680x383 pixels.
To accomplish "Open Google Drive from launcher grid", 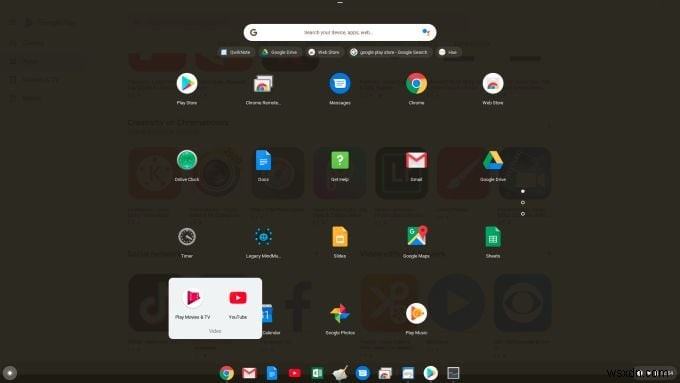I will (493, 160).
